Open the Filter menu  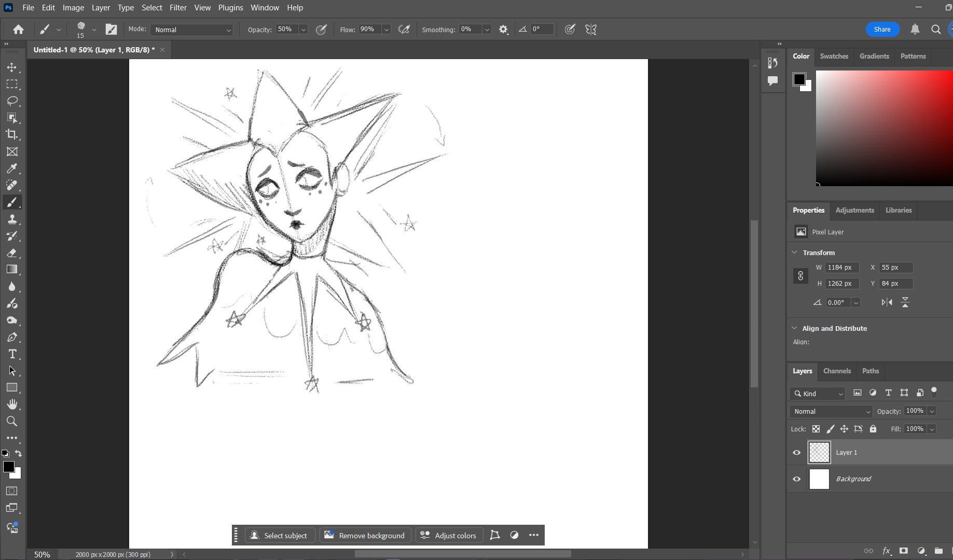click(x=178, y=8)
